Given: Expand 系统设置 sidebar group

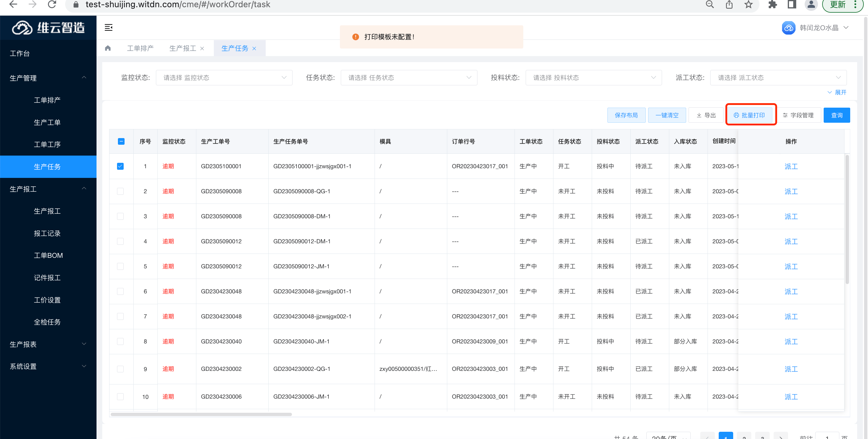Looking at the screenshot, I should (x=48, y=366).
